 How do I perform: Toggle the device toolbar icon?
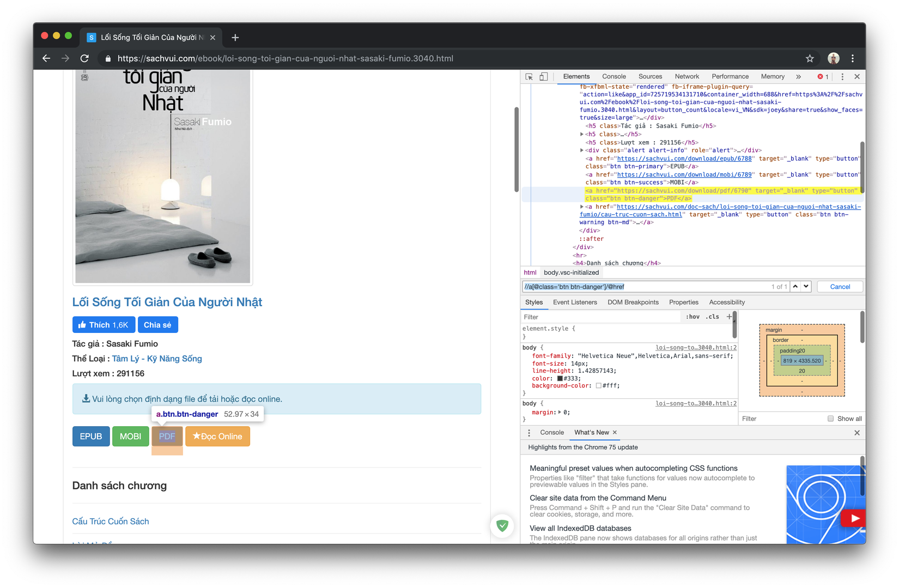(x=543, y=77)
